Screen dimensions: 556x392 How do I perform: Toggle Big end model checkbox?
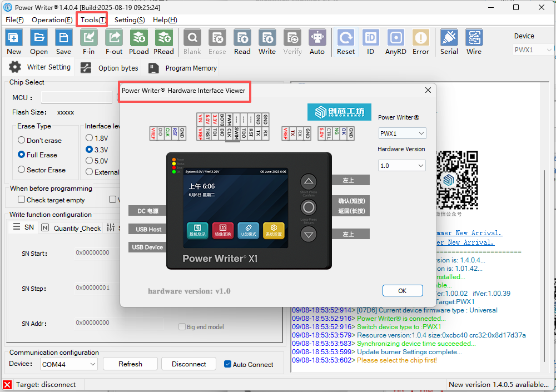(182, 327)
